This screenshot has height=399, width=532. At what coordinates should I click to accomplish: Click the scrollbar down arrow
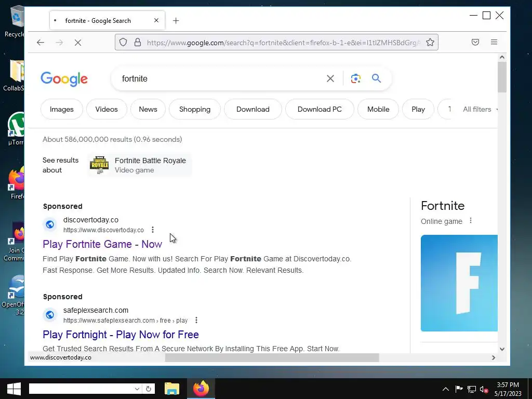[502, 349]
